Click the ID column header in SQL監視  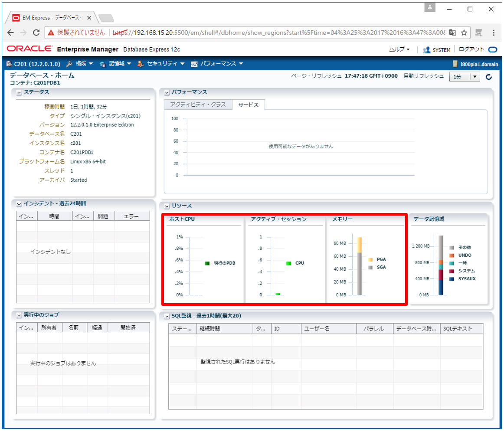[x=286, y=328]
